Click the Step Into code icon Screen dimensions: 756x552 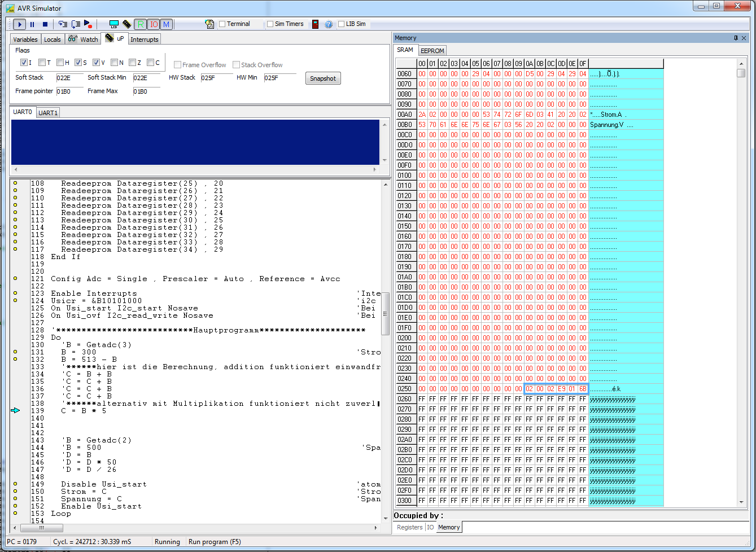click(63, 24)
